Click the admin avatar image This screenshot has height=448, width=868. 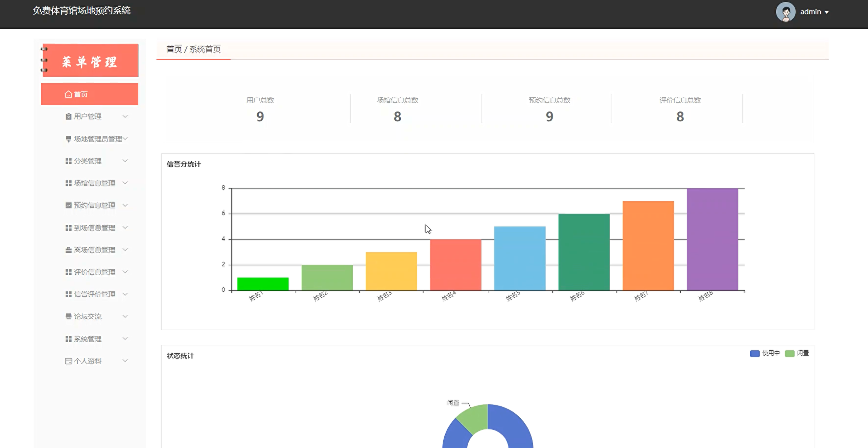point(786,12)
